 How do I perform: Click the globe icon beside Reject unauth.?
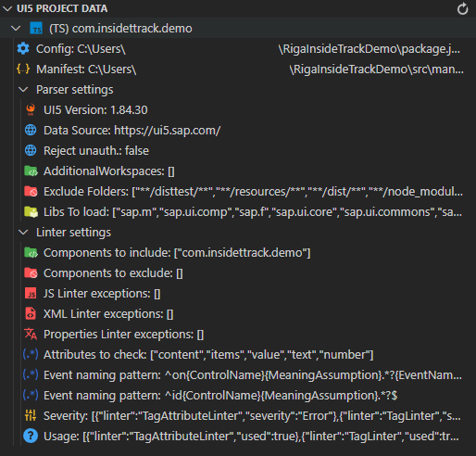click(31, 151)
